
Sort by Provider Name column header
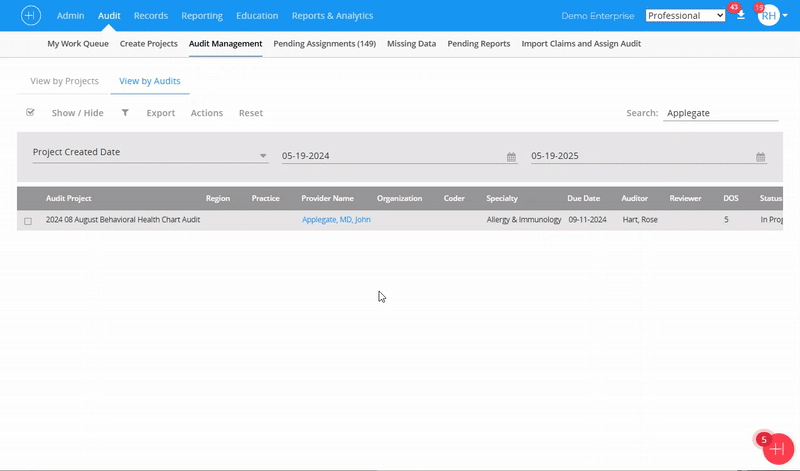(x=327, y=199)
